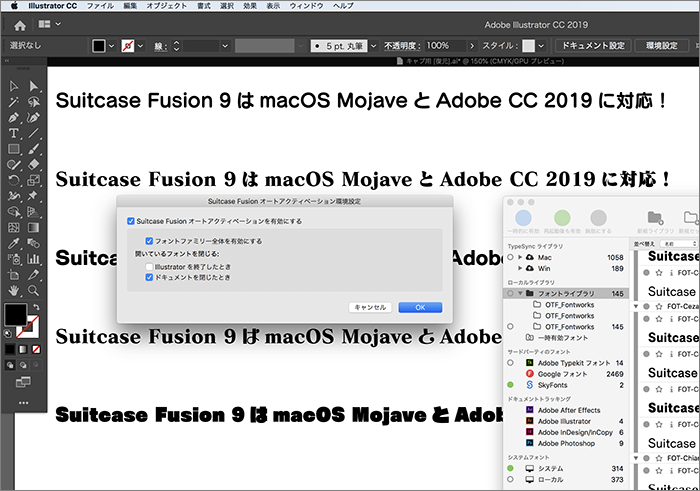This screenshot has height=491, width=700.
Task: Open the fill color dropdown in control bar
Action: [x=112, y=46]
